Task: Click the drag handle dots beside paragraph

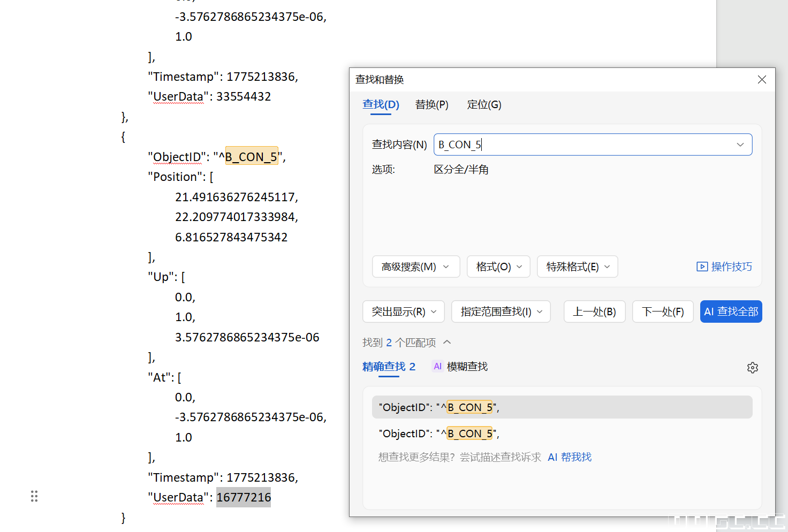Action: 34,496
